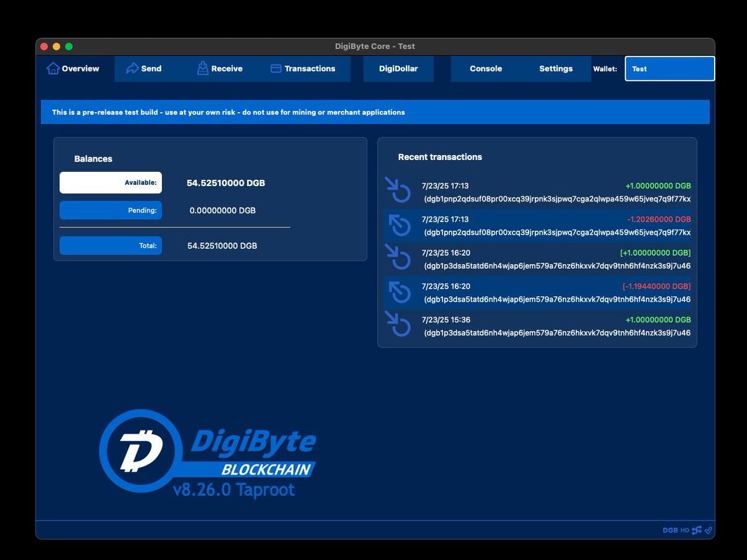Maximize the window with the green button
This screenshot has height=560, width=747.
pos(69,47)
